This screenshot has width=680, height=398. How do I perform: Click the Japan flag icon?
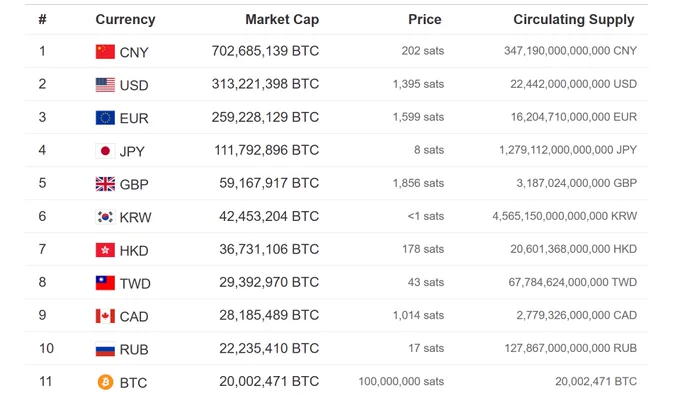click(105, 151)
